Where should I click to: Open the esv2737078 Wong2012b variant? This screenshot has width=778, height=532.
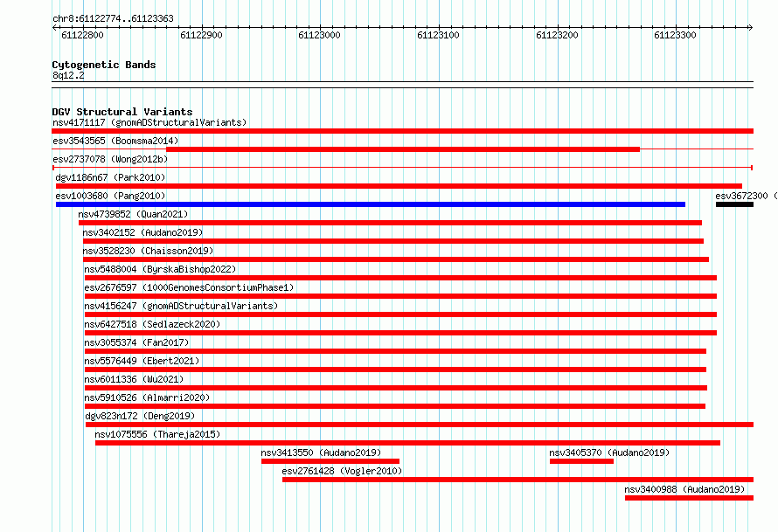[x=110, y=159]
